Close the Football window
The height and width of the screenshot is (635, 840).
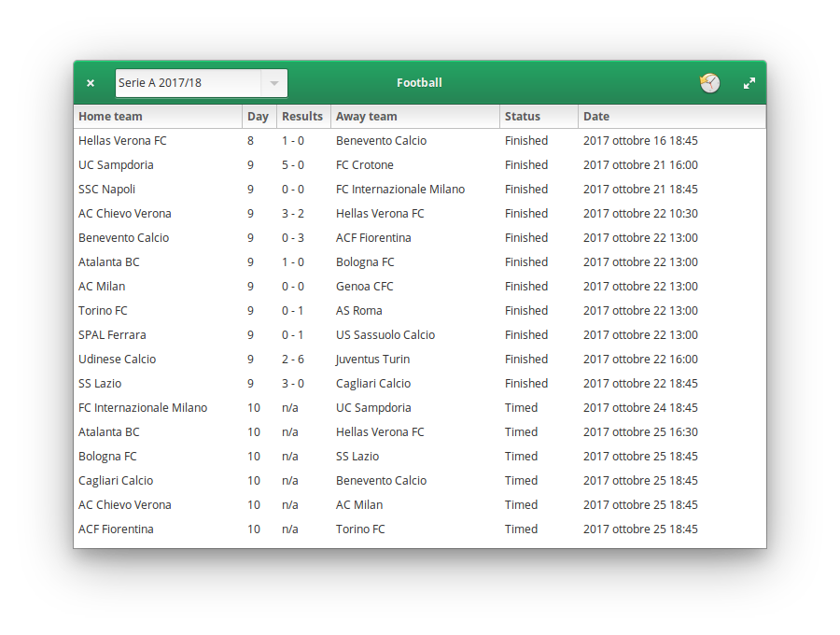tap(91, 83)
